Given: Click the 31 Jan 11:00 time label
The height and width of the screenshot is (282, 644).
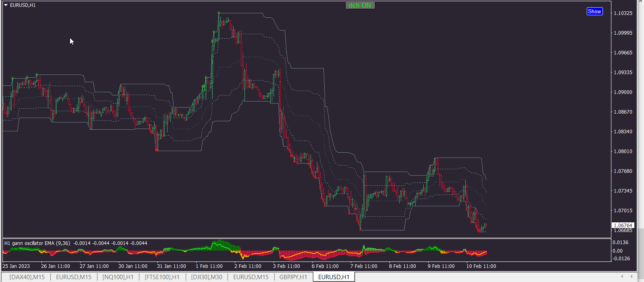Looking at the screenshot, I should coord(172,266).
